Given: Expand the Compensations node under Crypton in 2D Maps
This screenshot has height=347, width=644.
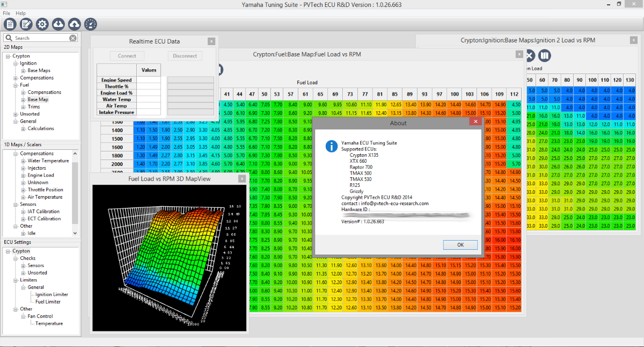Looking at the screenshot, I should [x=16, y=78].
